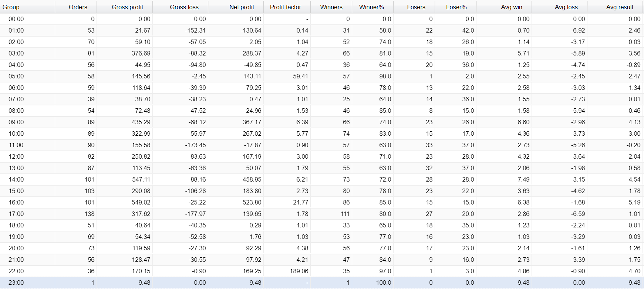Select the 04:00 group row
Viewport: 644px width, 291px height.
(x=322, y=65)
